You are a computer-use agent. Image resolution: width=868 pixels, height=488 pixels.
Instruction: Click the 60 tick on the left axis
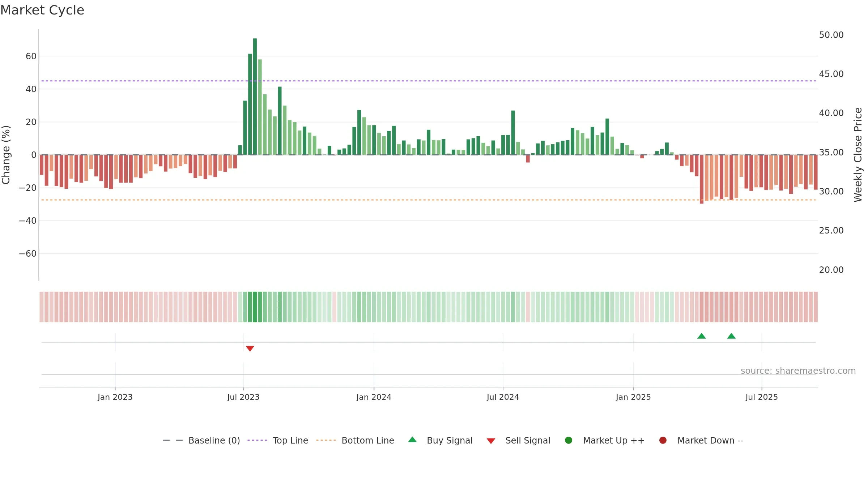31,56
